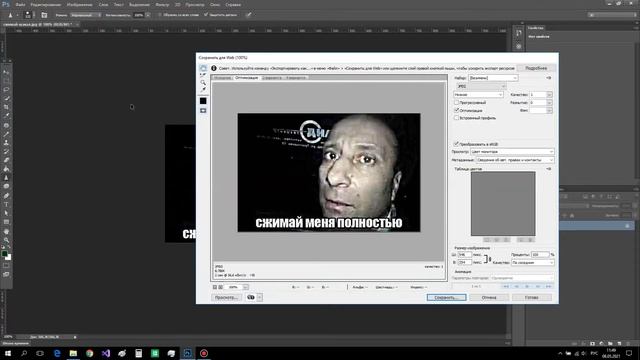640x360 pixels.
Task: Open the color table menu icon
Action: coord(549,169)
